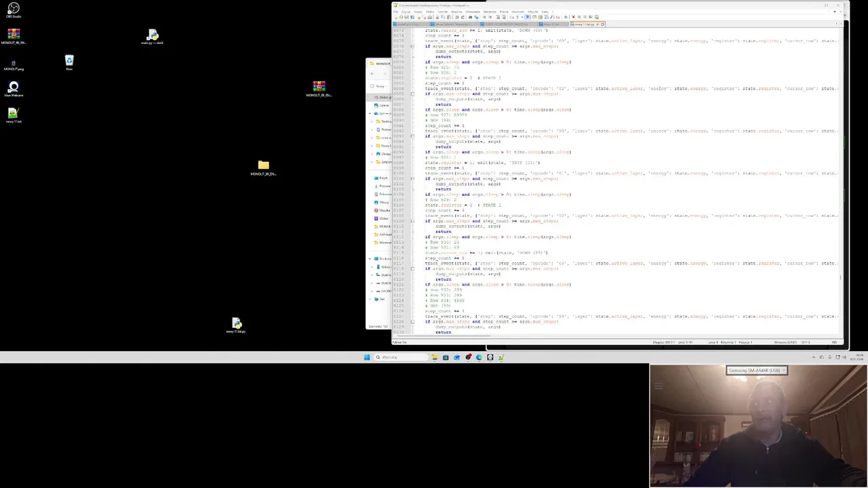868x488 pixels.
Task: Open the Karty menu
Action: click(x=545, y=12)
